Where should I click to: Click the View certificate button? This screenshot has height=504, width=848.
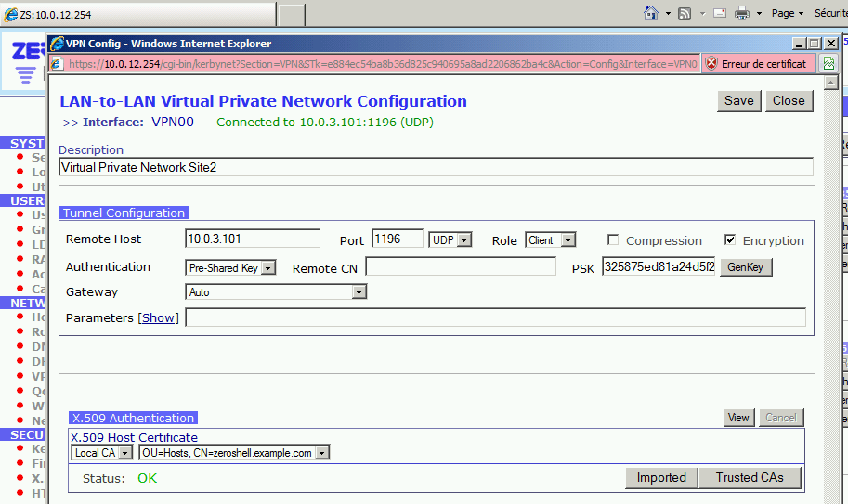tap(738, 418)
